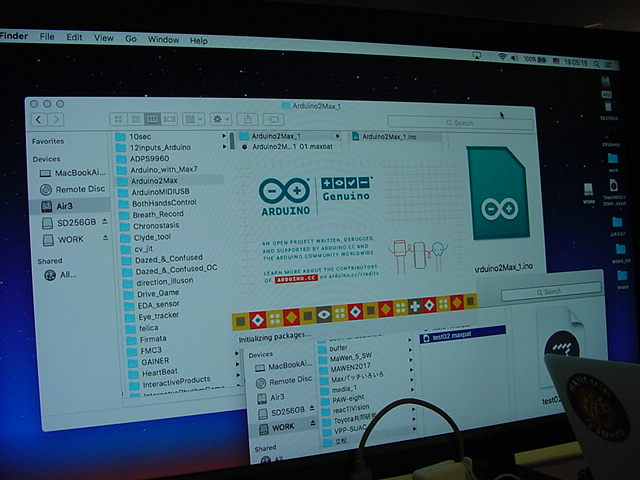The height and width of the screenshot is (480, 640).
Task: Open the Go menu
Action: pos(131,39)
